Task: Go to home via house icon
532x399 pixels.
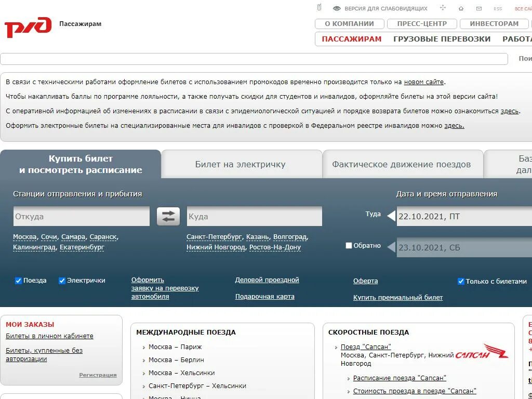Action: click(461, 8)
